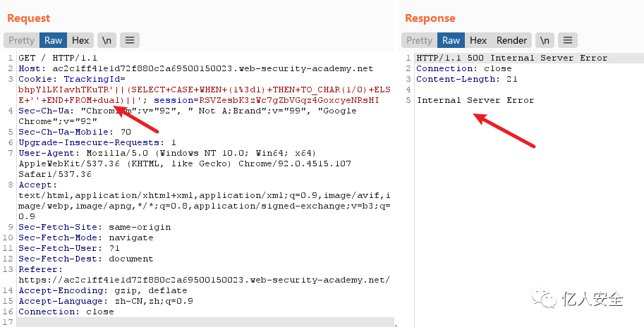The width and height of the screenshot is (644, 327).
Task: Switch Response view to Pretty tab
Action: 419,40
